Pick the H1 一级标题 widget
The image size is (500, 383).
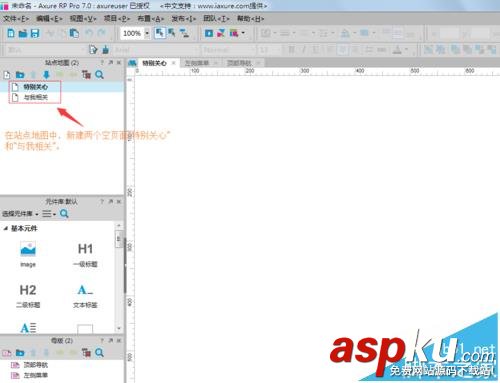[x=85, y=255]
